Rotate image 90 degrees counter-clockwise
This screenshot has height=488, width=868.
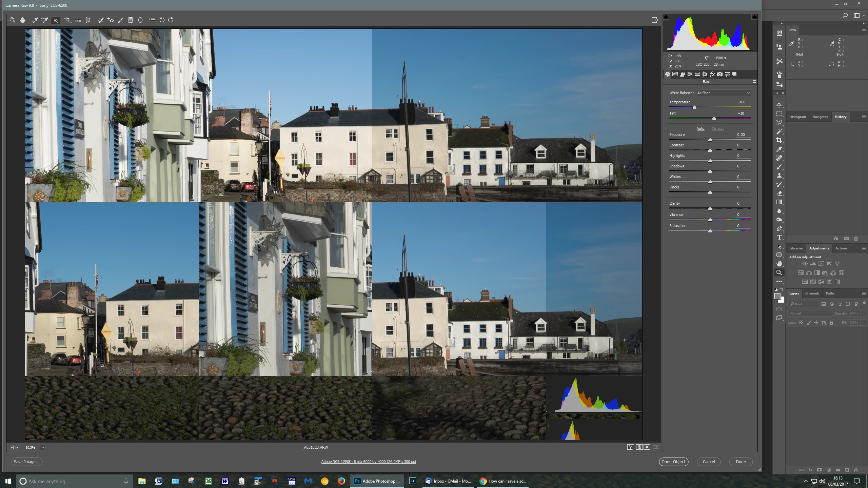(x=162, y=20)
